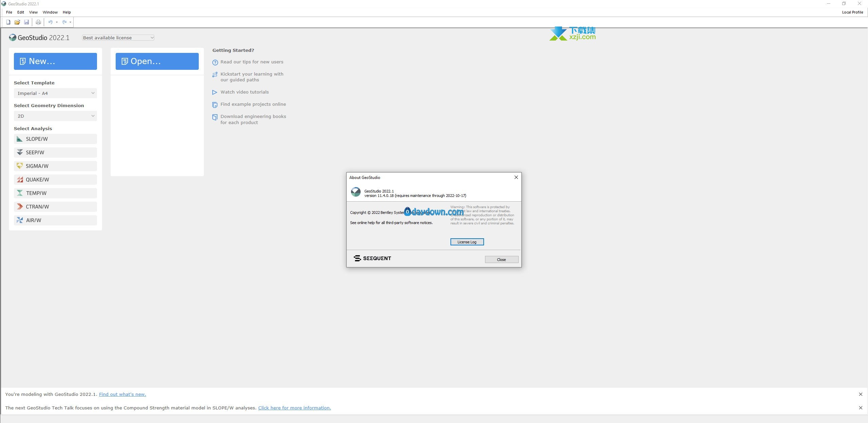Click the guided paths route icon

(215, 75)
